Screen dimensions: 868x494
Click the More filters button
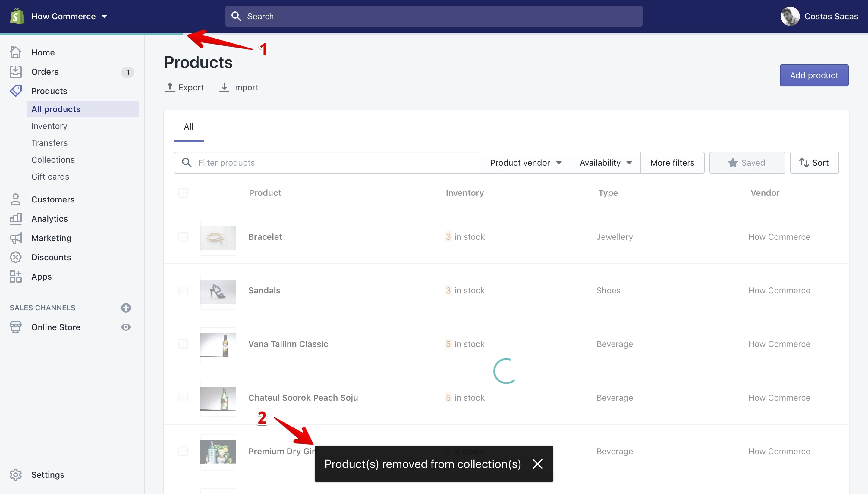pos(672,163)
